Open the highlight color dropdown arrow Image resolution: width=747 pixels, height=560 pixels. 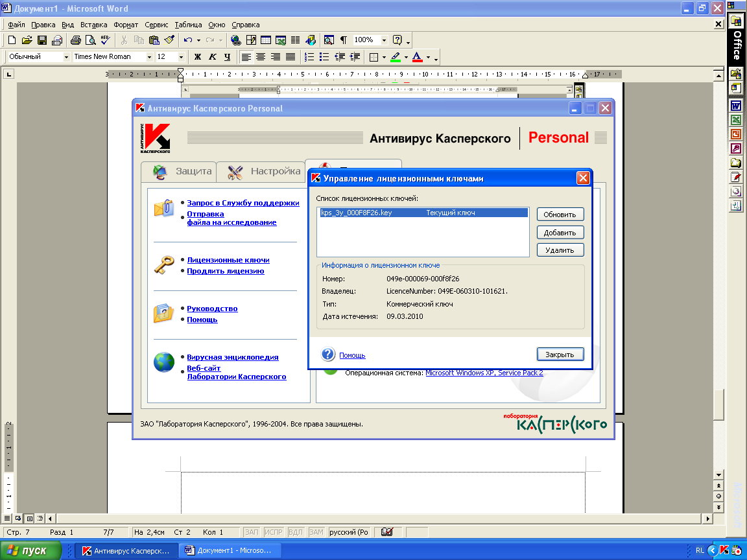[x=406, y=57]
